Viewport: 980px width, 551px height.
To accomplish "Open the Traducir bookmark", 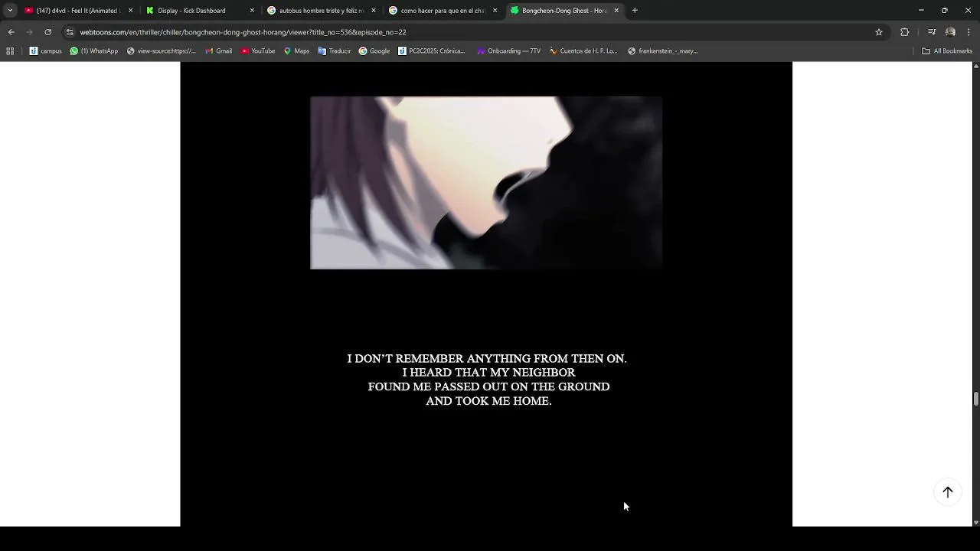I will pos(335,51).
